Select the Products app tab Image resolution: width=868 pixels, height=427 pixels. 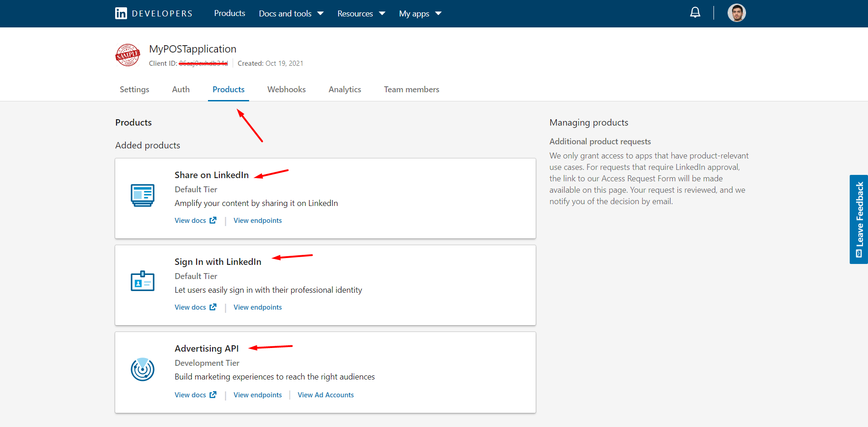tap(229, 90)
